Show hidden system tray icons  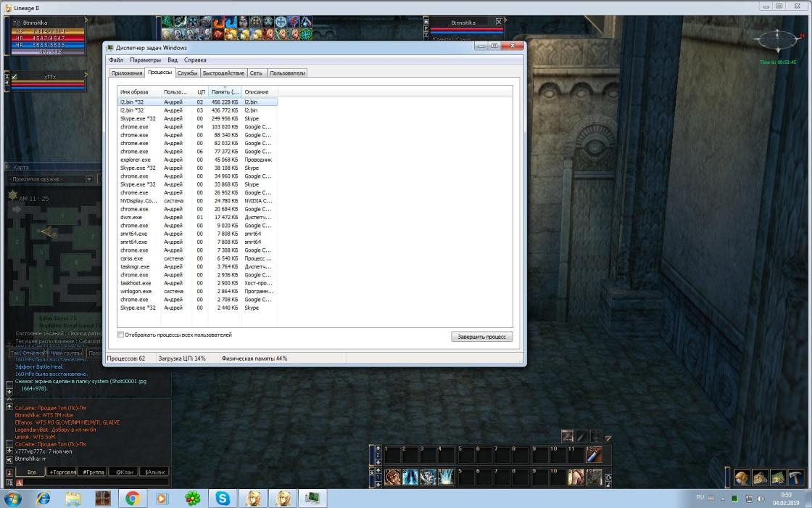tap(723, 499)
